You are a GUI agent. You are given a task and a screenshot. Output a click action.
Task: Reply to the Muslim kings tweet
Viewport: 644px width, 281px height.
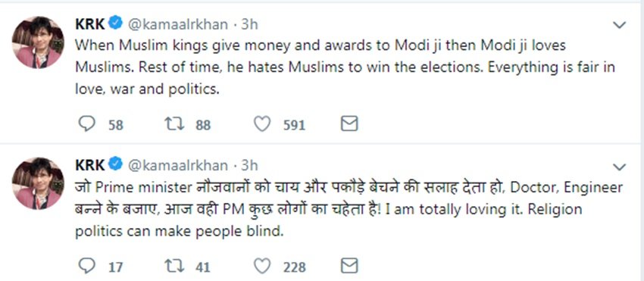coord(86,123)
